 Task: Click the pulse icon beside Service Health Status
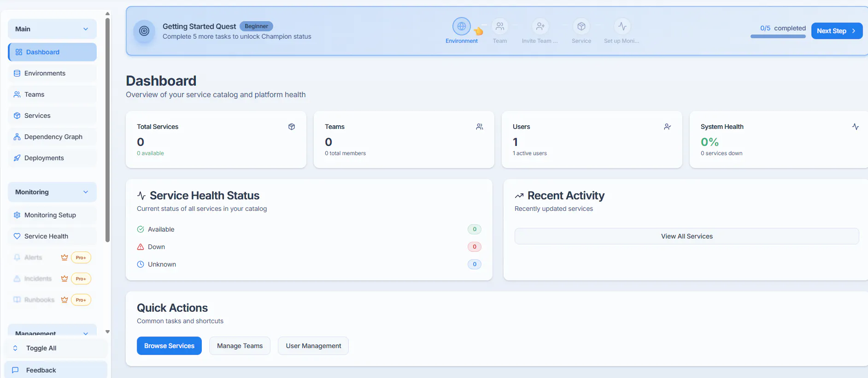[x=141, y=196]
